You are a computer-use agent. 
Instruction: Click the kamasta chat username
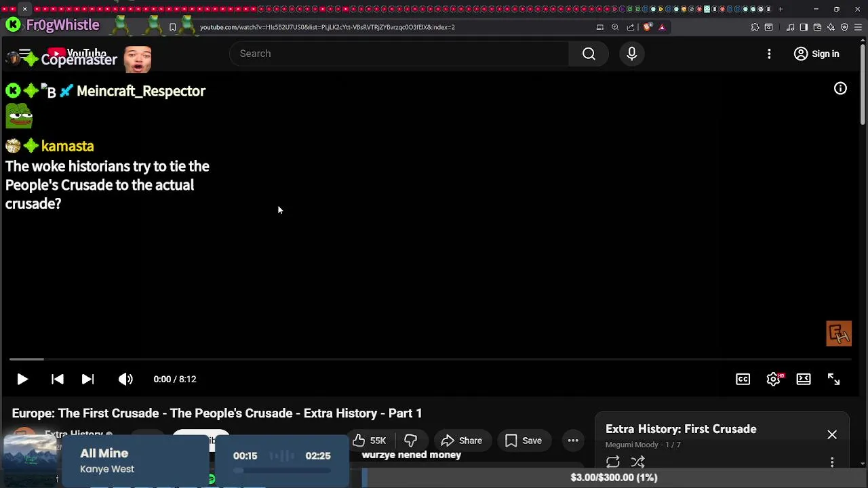(x=67, y=146)
